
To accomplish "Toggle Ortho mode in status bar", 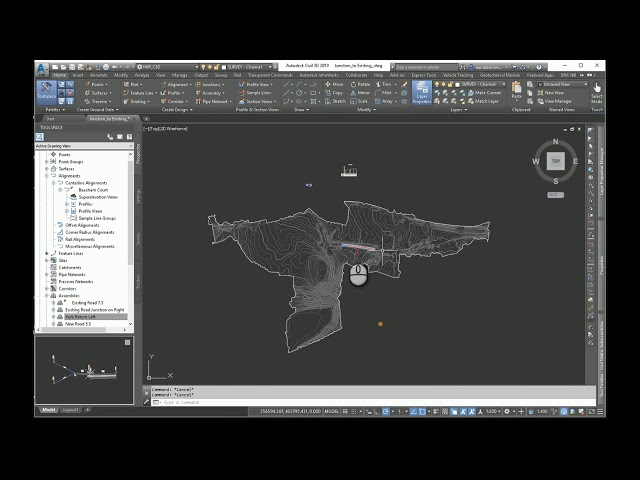I will tap(376, 411).
